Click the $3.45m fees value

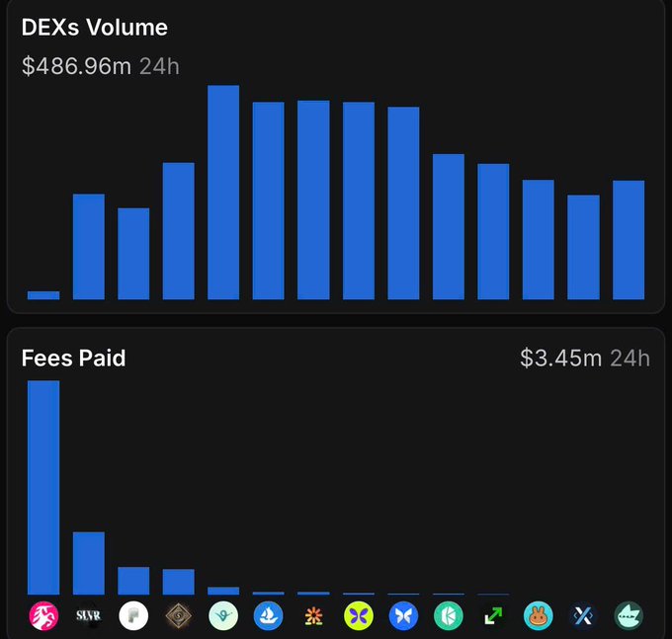point(560,359)
